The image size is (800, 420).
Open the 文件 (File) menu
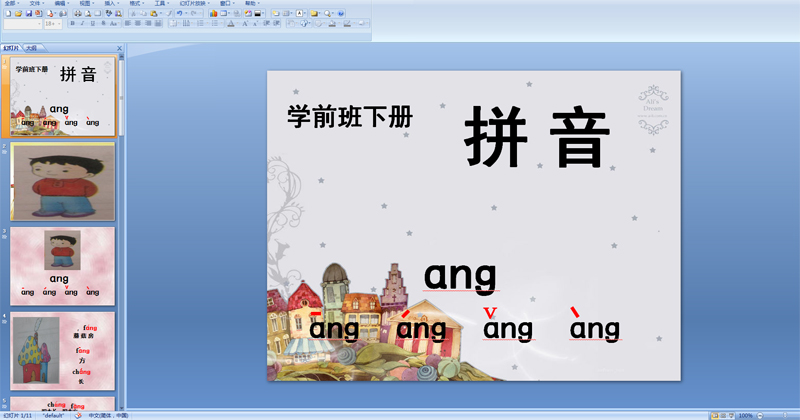click(35, 4)
